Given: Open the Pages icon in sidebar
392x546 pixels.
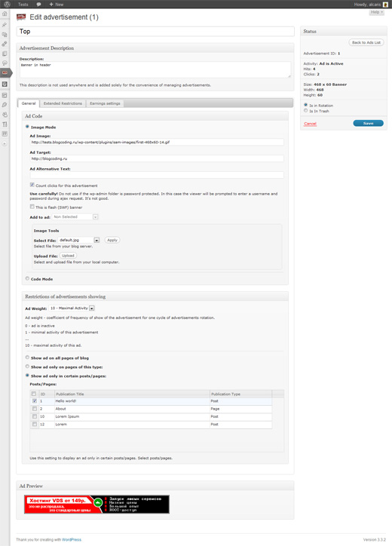Looking at the screenshot, I should click(x=5, y=54).
